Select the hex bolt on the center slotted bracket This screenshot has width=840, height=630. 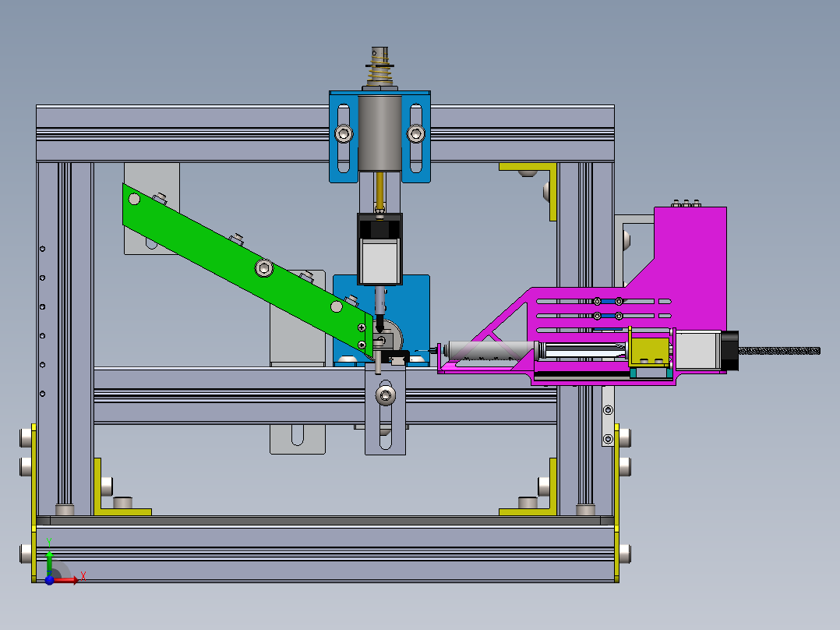click(386, 395)
